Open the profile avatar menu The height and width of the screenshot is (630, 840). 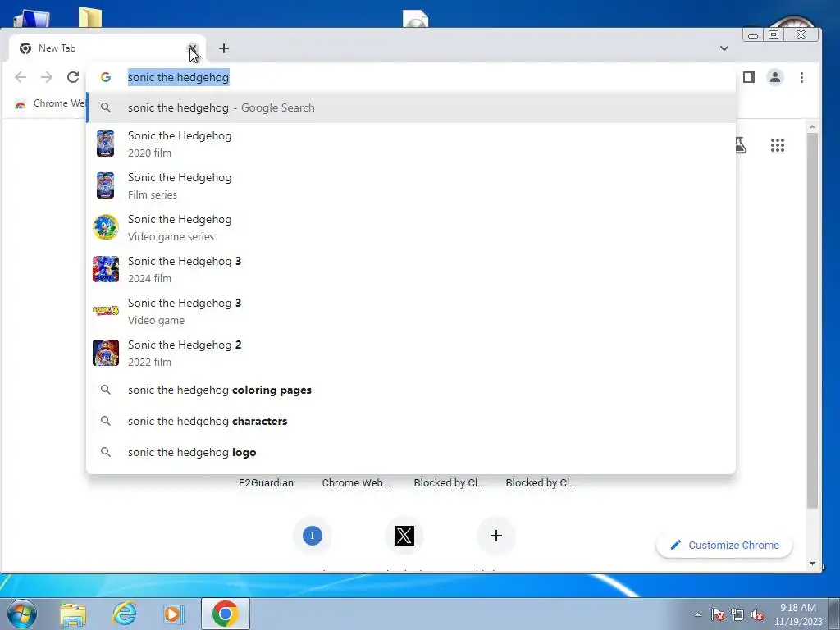pyautogui.click(x=775, y=77)
